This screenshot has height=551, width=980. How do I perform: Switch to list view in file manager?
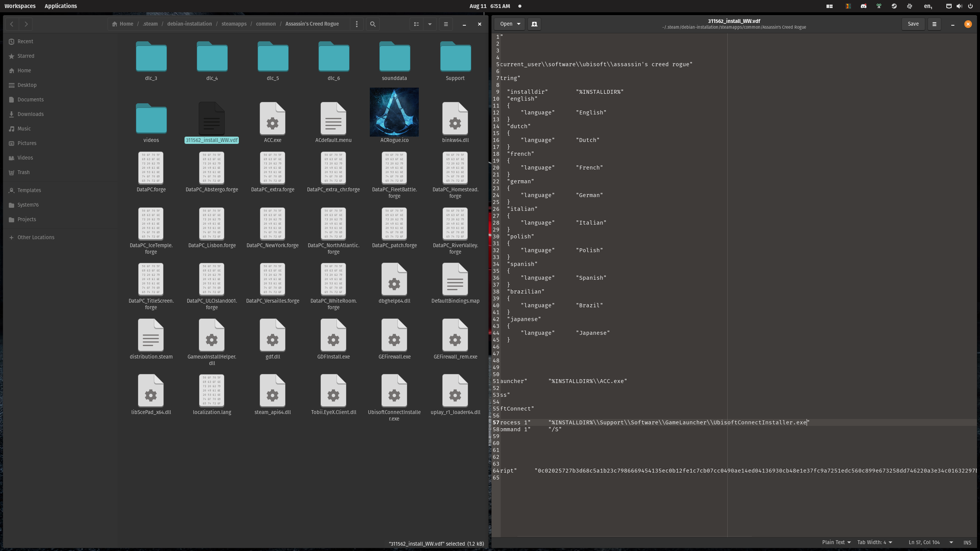(x=416, y=24)
